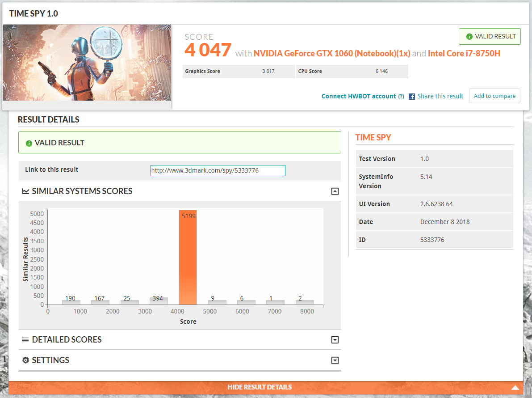Click the result link URL field
The height and width of the screenshot is (398, 532).
[218, 170]
